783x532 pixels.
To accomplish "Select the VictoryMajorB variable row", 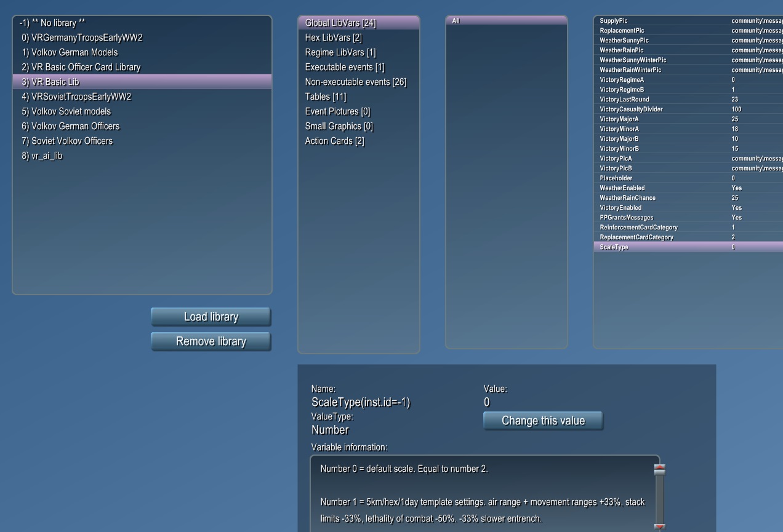I will [x=689, y=139].
